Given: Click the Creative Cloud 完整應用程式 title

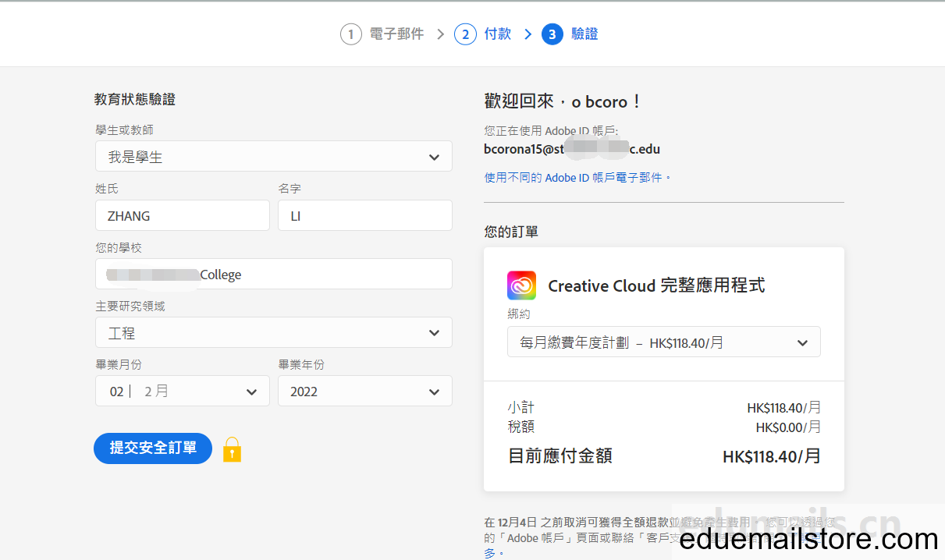Looking at the screenshot, I should 656,285.
